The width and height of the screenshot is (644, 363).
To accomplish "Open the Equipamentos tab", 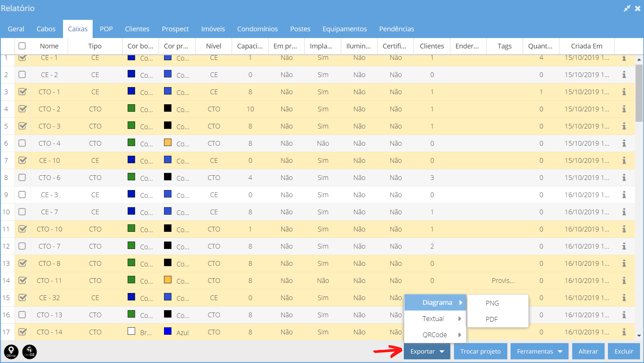I will click(x=345, y=29).
